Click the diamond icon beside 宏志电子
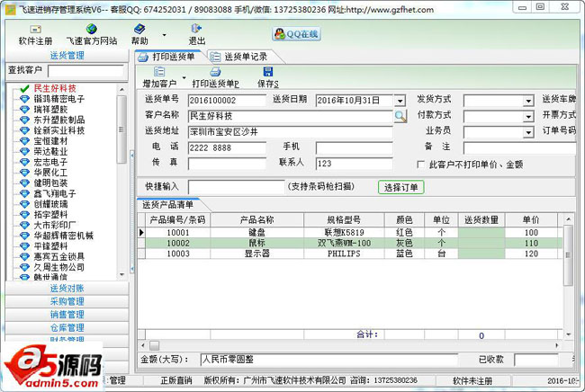Image resolution: width=585 pixels, height=392 pixels. point(24,162)
